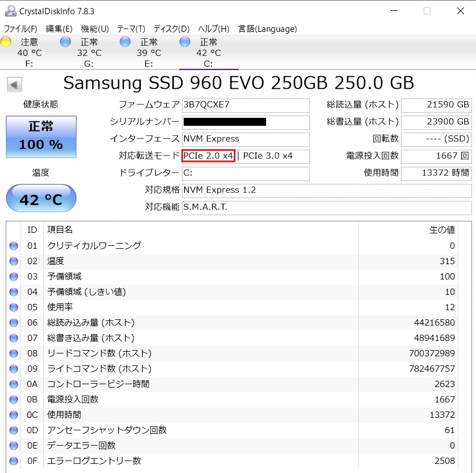Viewport: 476px width, 473px height.
Task: Select drive E: blue status icon
Action: (x=125, y=42)
